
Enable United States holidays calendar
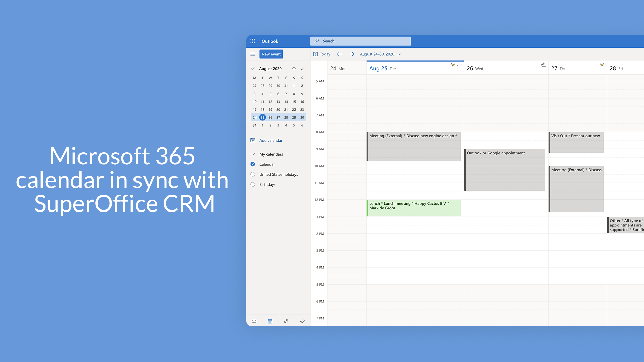pyautogui.click(x=253, y=174)
